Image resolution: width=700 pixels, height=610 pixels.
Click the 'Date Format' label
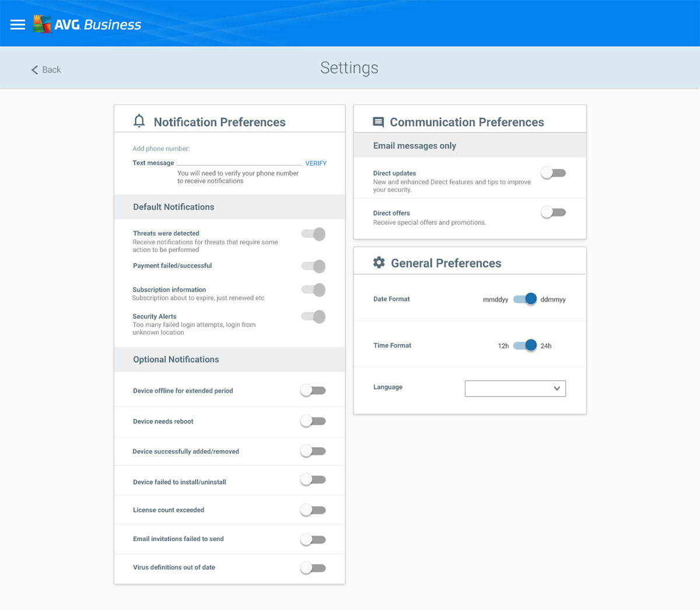tap(391, 299)
